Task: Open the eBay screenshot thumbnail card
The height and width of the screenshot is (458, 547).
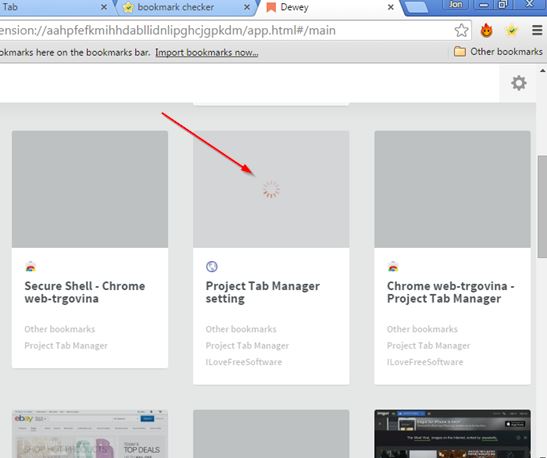Action: click(90, 434)
